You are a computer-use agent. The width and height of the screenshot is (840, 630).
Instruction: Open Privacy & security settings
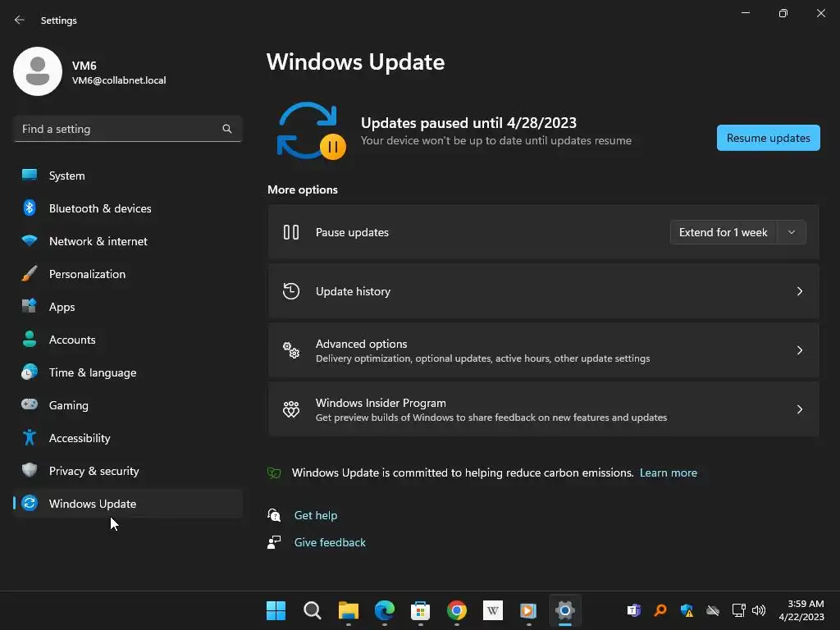point(128,470)
